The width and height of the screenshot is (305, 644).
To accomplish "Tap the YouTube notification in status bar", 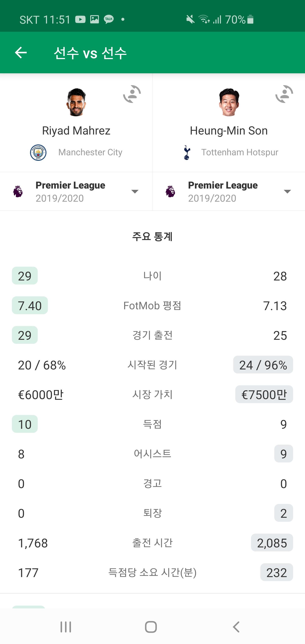I will pos(80,19).
